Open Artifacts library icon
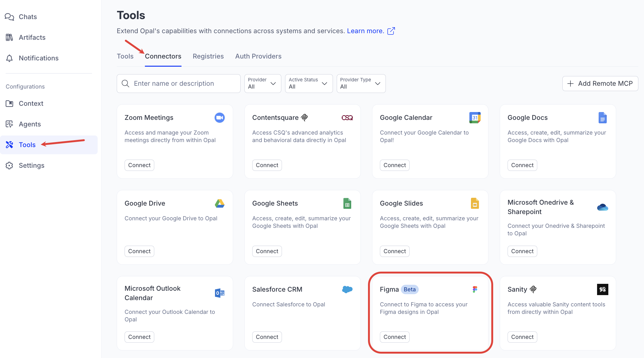644x358 pixels. [9, 38]
